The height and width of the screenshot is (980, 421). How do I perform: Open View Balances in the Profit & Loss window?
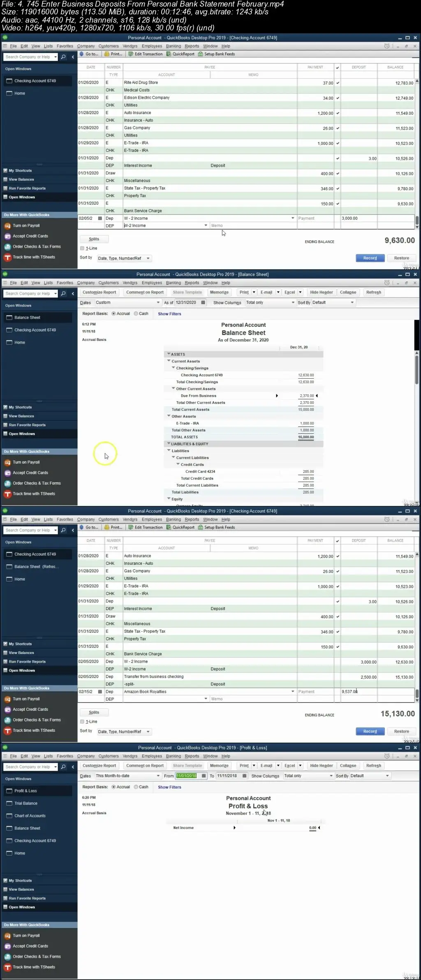tap(21, 889)
